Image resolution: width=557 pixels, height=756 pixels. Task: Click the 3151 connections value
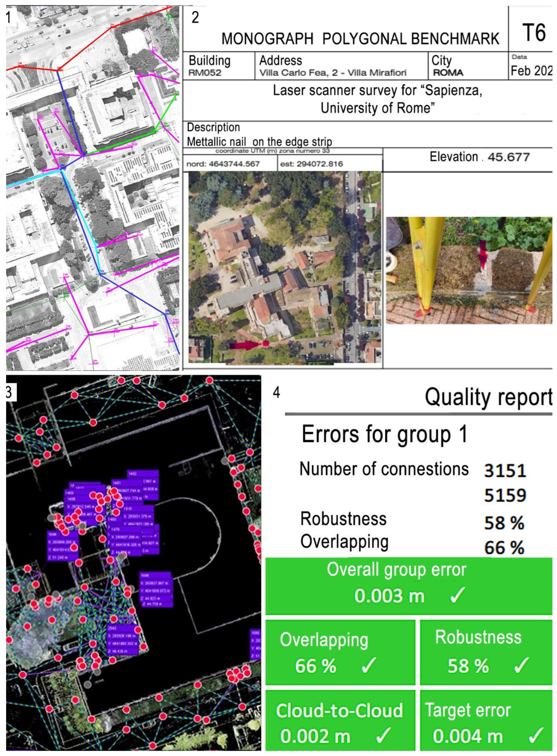pos(505,471)
